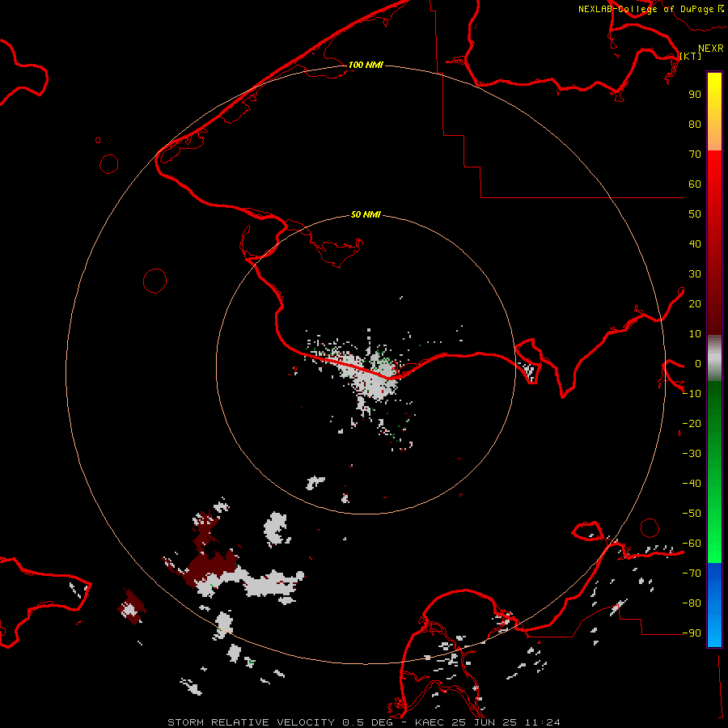Select the positive 50 tick label
Viewport: 728px width, 728px height.
point(695,214)
